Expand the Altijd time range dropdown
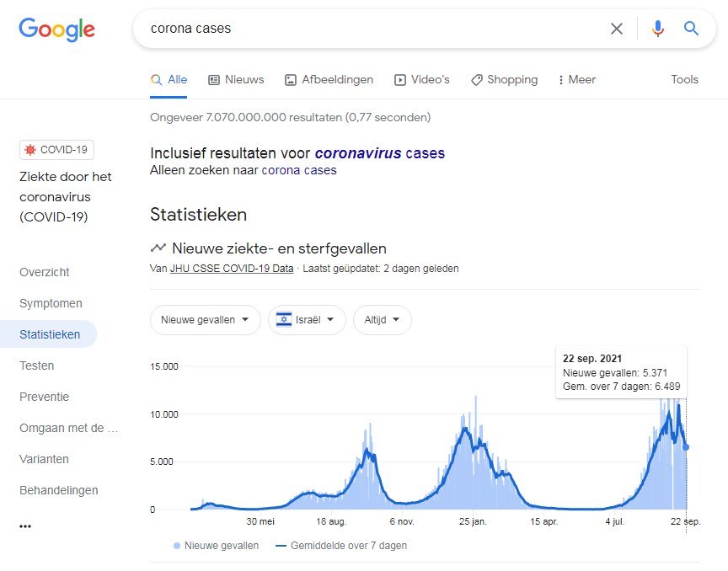This screenshot has width=728, height=571. 382,320
